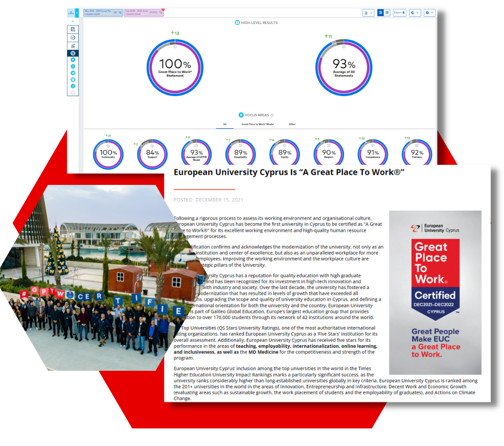Open the chart type dropdown in toolbar
The image size is (504, 446).
click(x=368, y=13)
